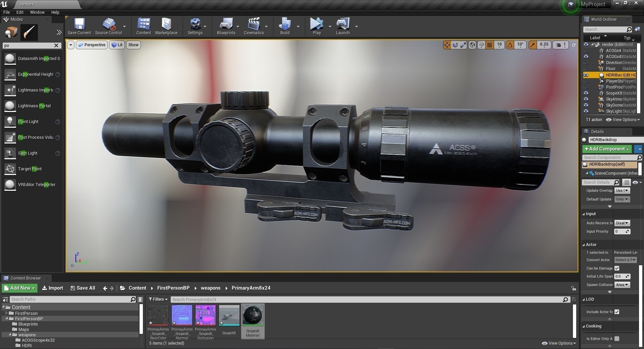644x349 pixels.
Task: Toggle surface snapping icon in viewport
Action: (x=482, y=45)
